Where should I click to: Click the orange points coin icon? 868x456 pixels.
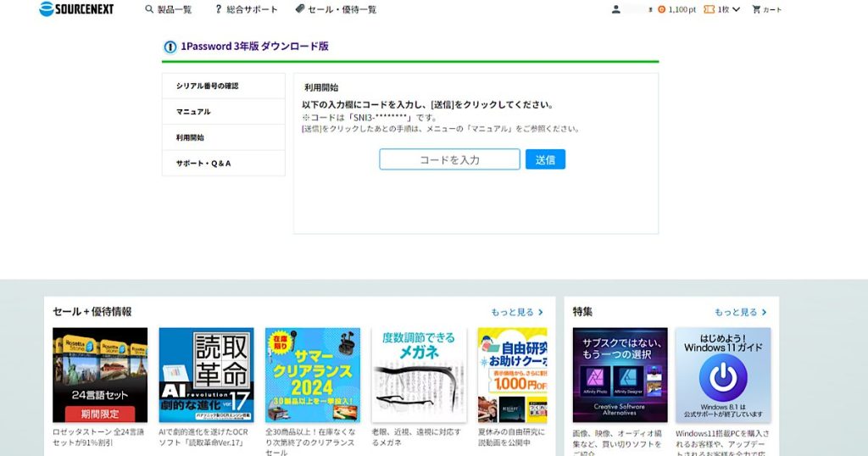click(x=661, y=9)
